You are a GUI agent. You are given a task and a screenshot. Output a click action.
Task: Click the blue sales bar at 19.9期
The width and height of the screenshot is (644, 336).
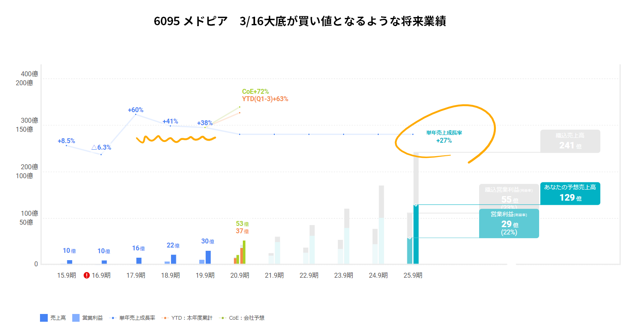coord(208,257)
